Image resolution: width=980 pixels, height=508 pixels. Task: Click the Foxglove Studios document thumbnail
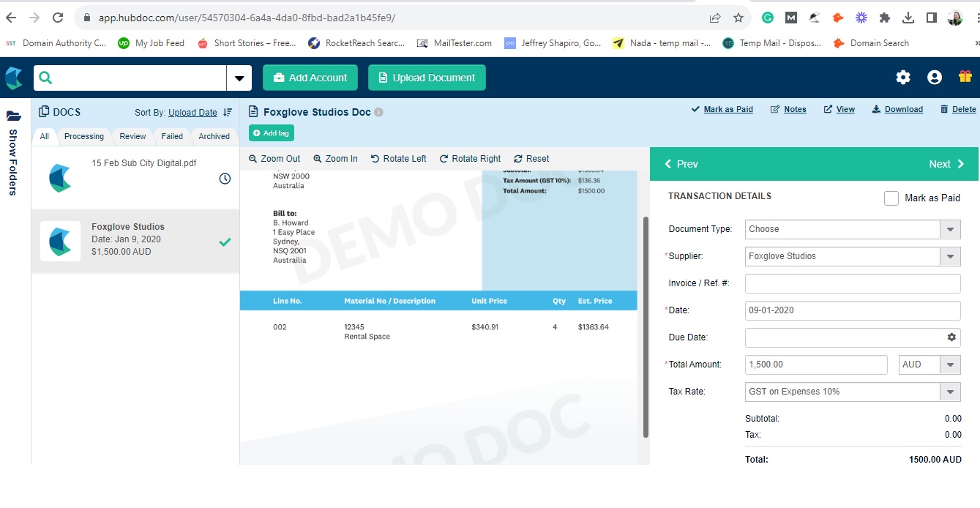(60, 242)
